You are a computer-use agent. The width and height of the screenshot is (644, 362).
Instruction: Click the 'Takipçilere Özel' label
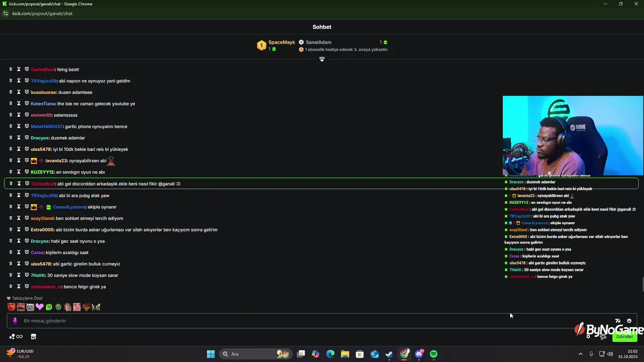click(x=27, y=298)
